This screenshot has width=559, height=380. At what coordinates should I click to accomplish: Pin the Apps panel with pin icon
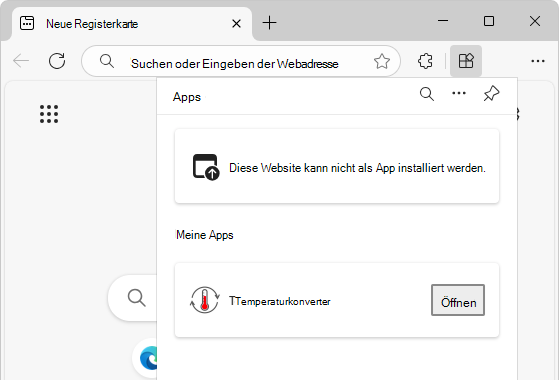(491, 94)
